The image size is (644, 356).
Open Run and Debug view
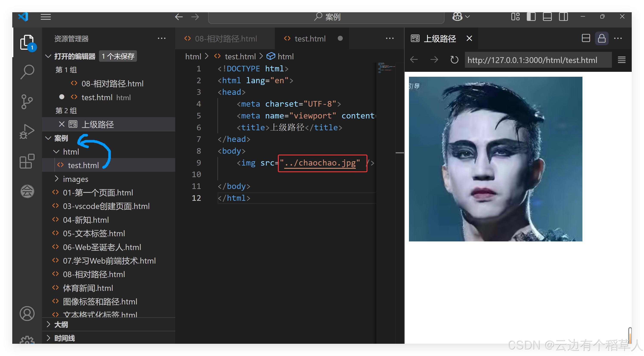click(27, 131)
